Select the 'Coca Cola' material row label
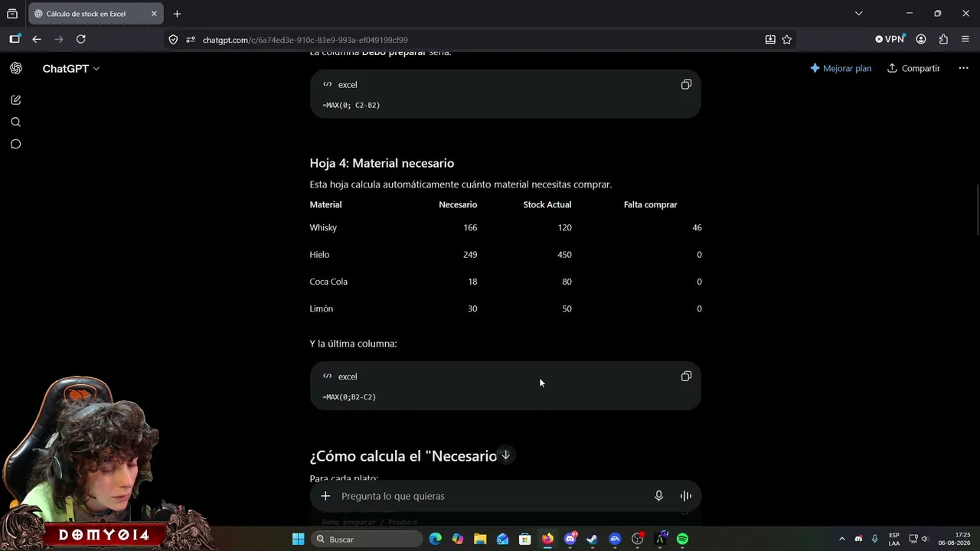Screen dimensions: 980x551 click(328, 282)
